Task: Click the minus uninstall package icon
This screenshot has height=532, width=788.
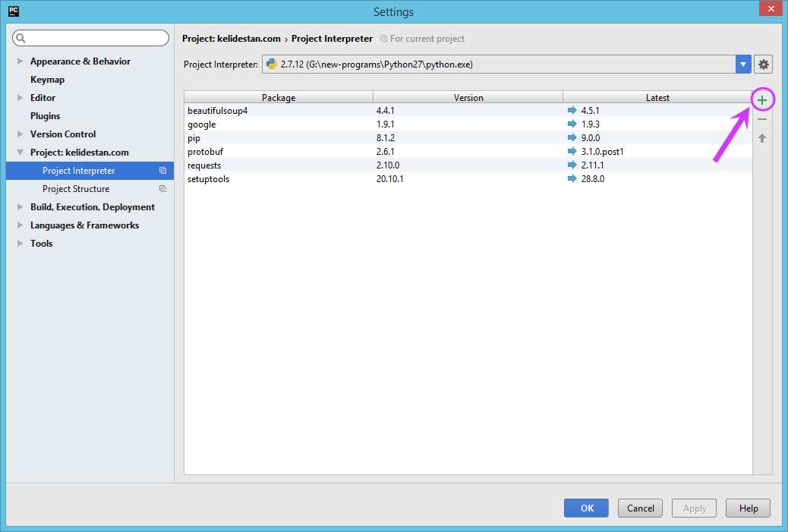Action: [x=762, y=120]
